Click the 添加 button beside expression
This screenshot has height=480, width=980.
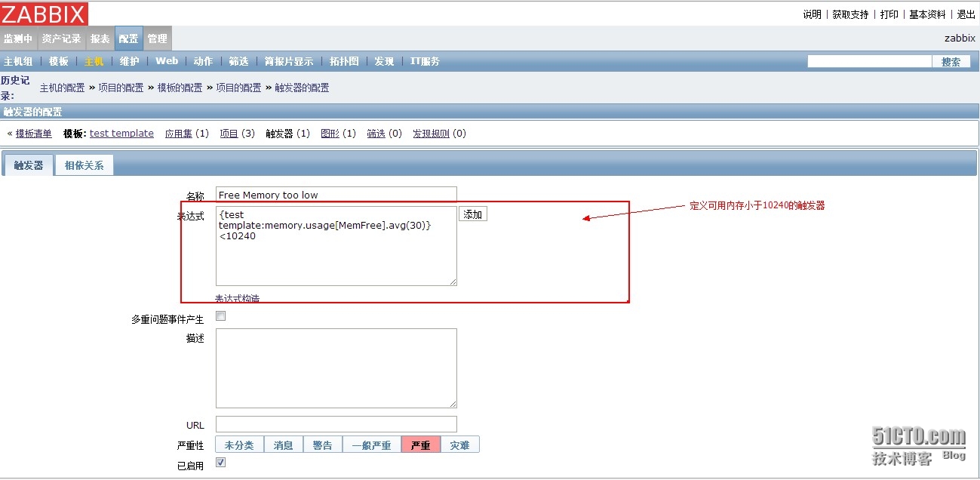click(x=473, y=214)
